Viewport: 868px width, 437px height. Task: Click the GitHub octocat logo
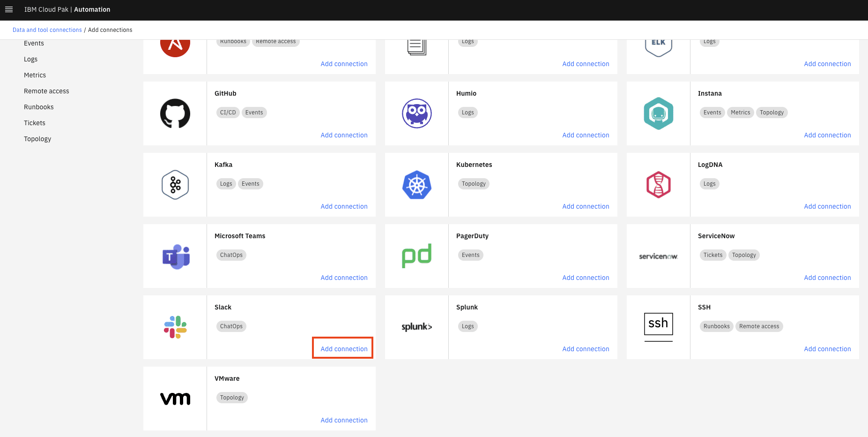(175, 113)
